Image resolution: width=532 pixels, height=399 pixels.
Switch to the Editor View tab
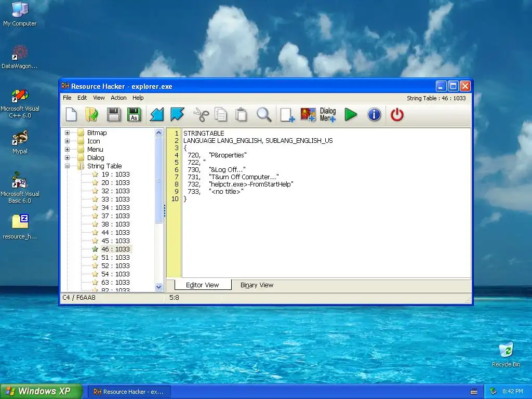tap(203, 285)
